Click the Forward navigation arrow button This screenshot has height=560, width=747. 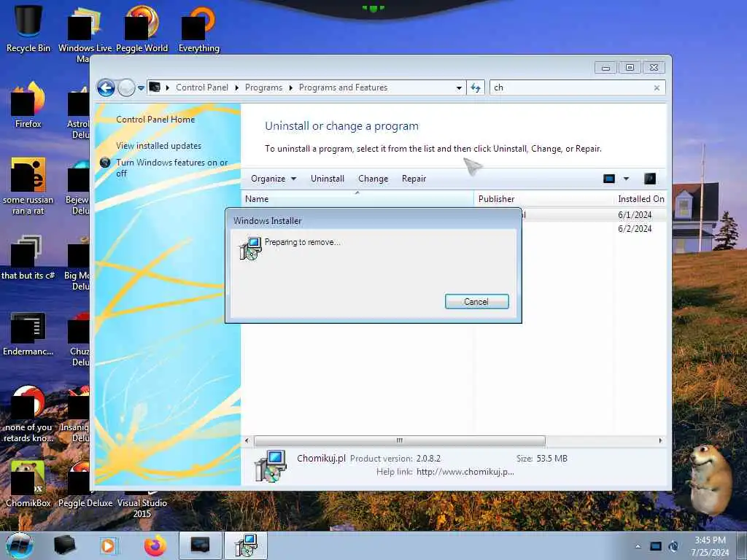point(126,87)
